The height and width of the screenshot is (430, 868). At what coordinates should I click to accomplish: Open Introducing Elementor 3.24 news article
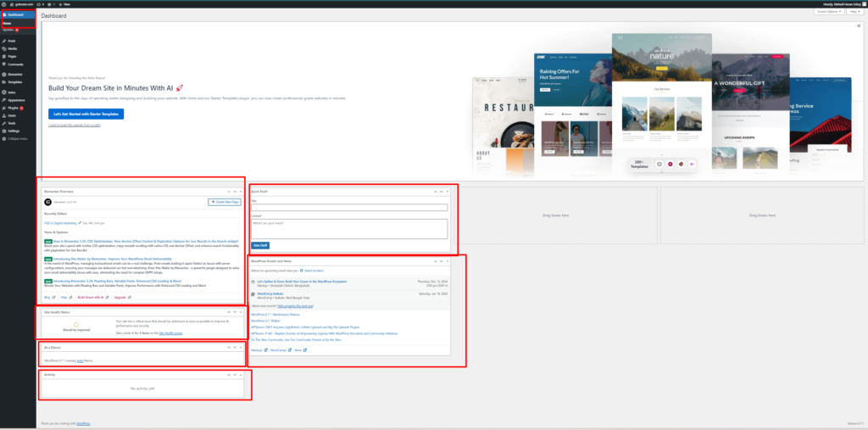tap(117, 282)
